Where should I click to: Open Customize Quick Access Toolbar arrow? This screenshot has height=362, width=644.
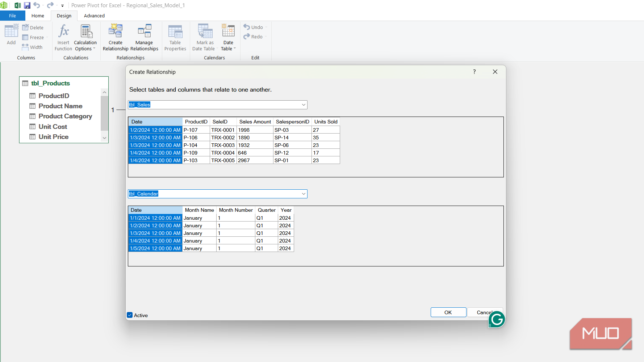pos(62,6)
